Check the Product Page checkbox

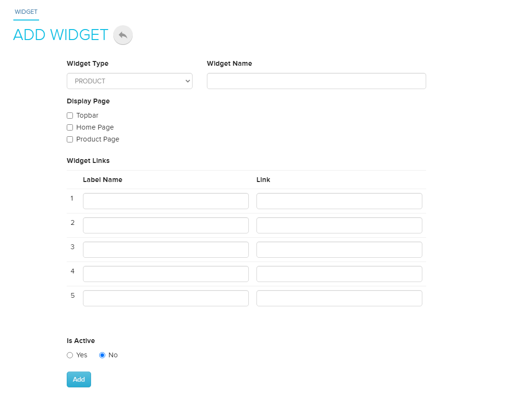tap(70, 140)
